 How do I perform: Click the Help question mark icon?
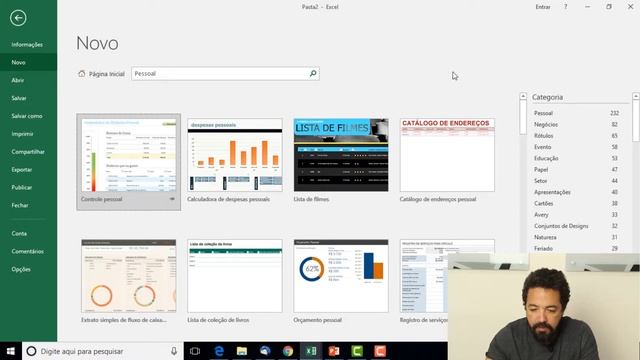(x=565, y=7)
